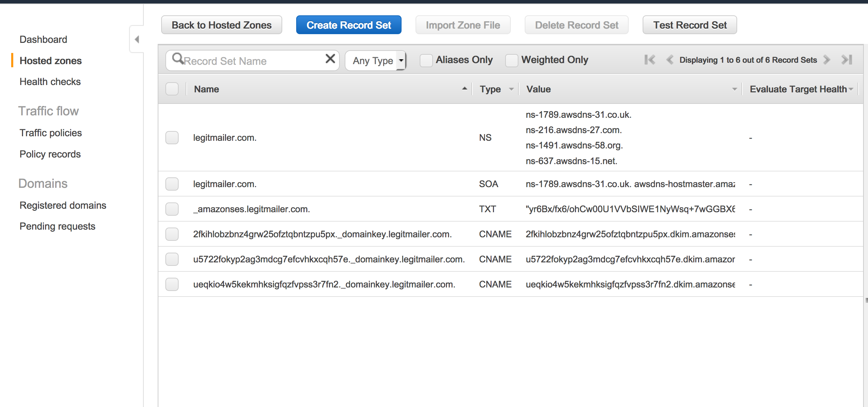Sort by Name column ascending arrow

point(464,89)
